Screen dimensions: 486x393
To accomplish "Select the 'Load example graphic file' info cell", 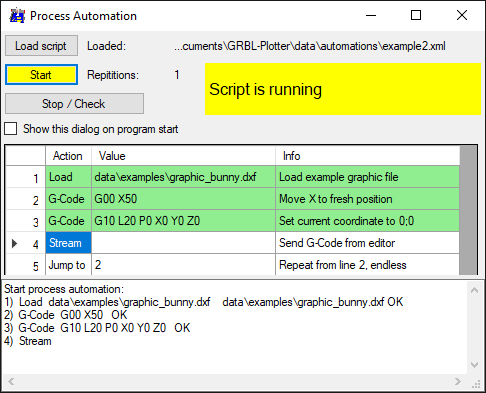I will [x=367, y=177].
